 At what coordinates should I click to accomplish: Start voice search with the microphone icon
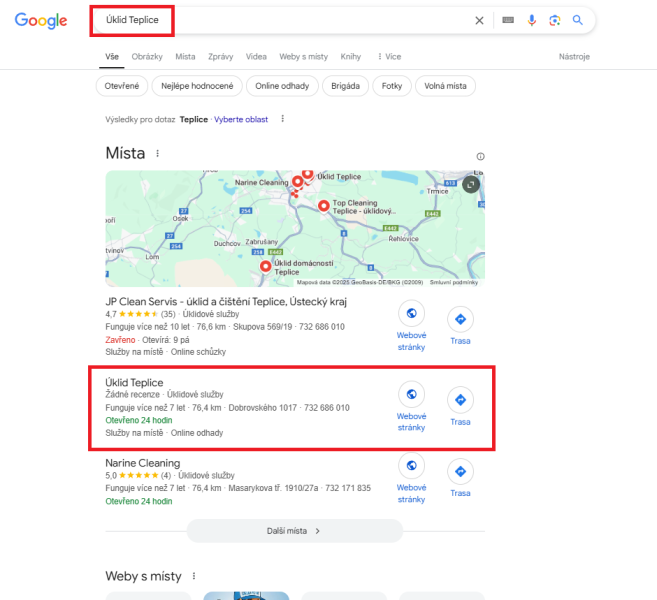[532, 20]
